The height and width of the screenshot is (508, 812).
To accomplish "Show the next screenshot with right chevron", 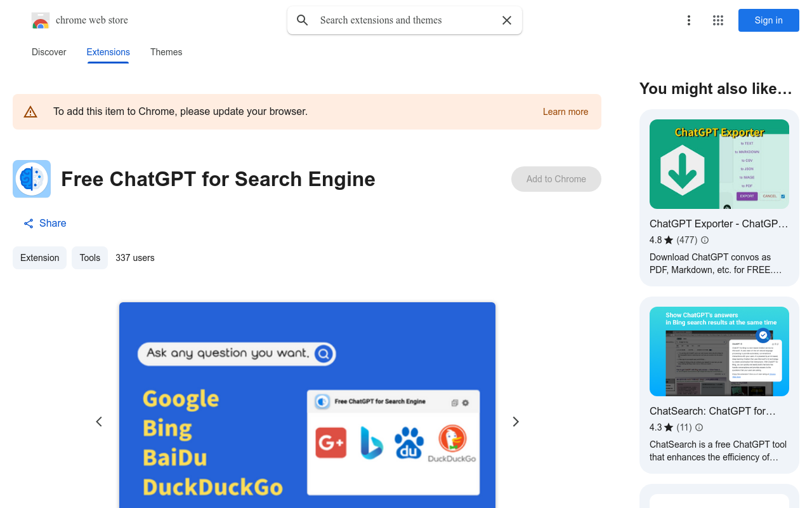I will click(516, 422).
